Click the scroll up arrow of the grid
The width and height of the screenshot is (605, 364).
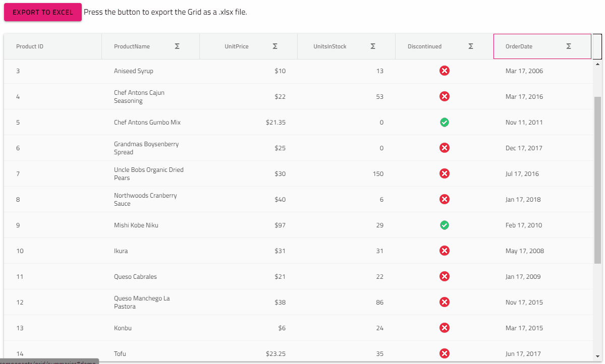(598, 64)
